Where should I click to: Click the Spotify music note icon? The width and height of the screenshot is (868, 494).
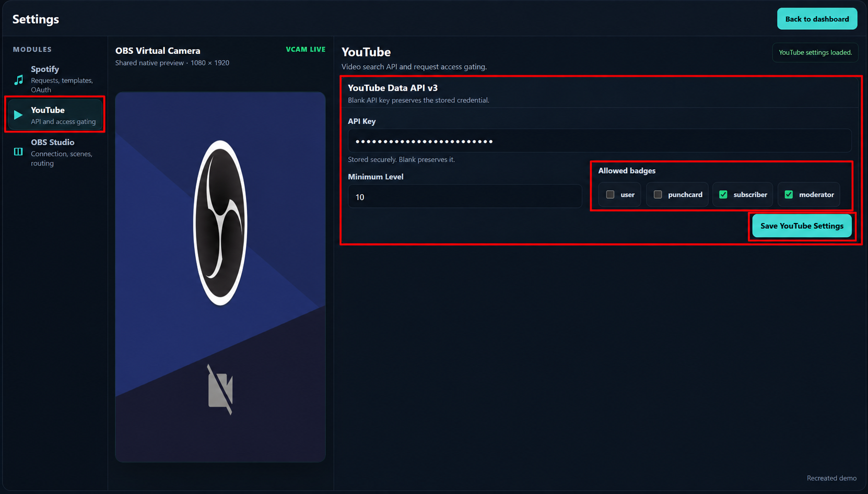19,80
